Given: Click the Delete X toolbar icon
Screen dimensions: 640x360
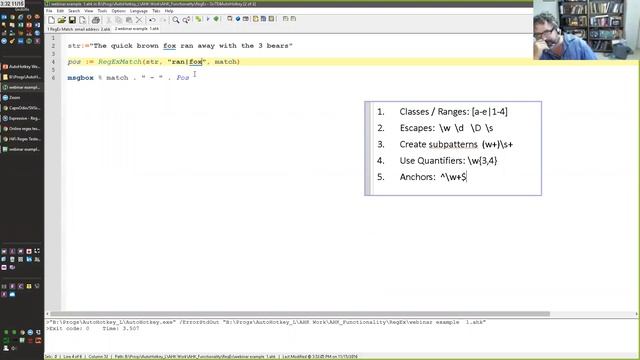Looking at the screenshot, I should coord(139,20).
